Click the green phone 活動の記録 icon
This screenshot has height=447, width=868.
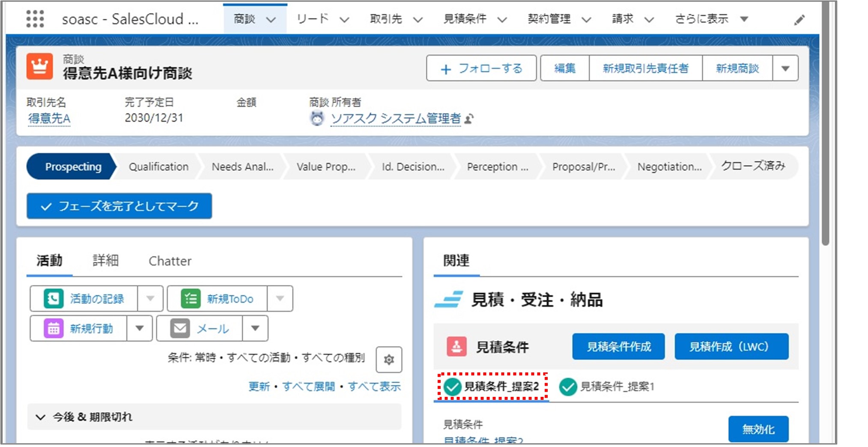pyautogui.click(x=54, y=298)
